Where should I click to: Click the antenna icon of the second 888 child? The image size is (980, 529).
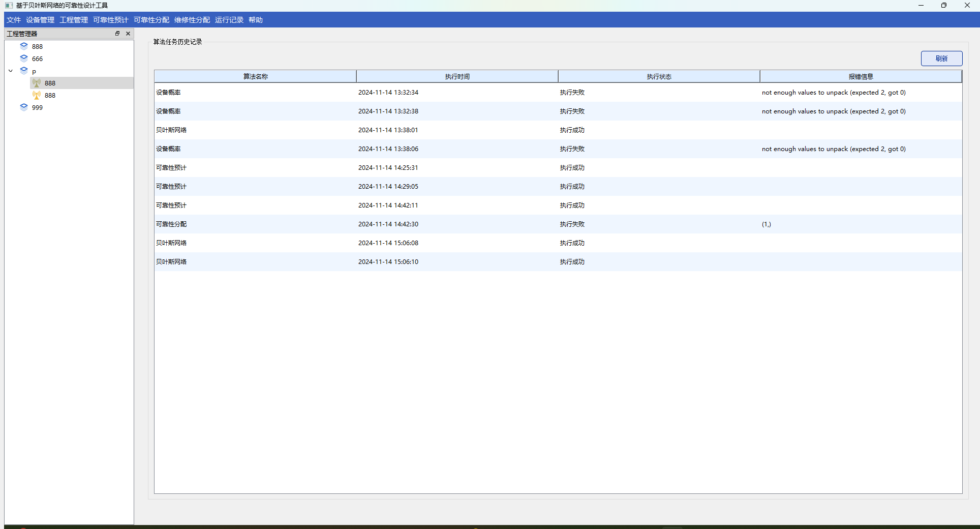(x=37, y=95)
